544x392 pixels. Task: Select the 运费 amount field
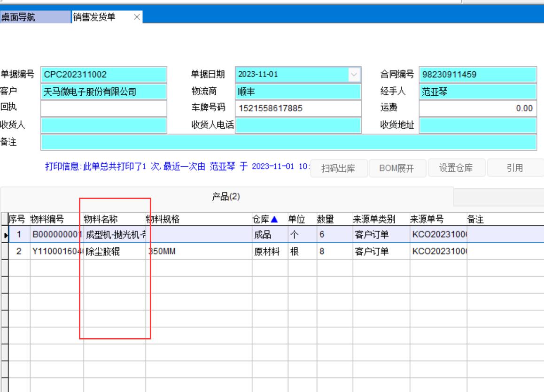click(477, 108)
